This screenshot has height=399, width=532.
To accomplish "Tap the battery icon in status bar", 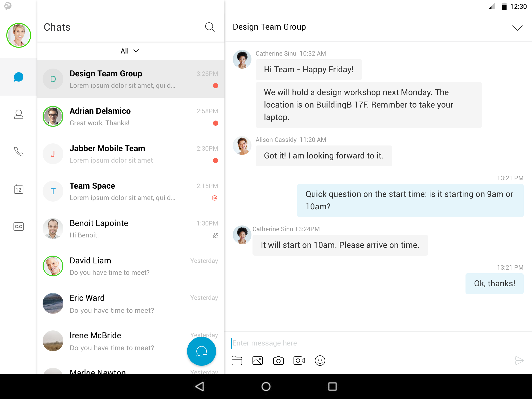I will pos(504,6).
